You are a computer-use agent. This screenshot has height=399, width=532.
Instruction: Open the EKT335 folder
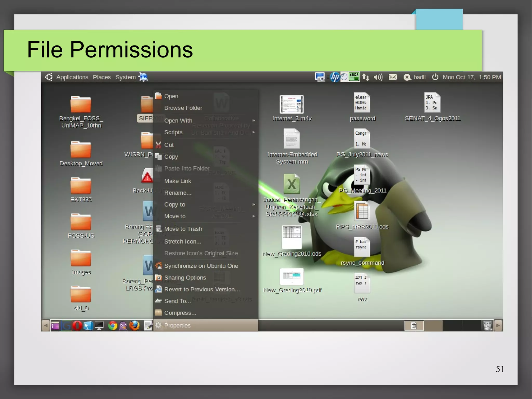click(81, 186)
